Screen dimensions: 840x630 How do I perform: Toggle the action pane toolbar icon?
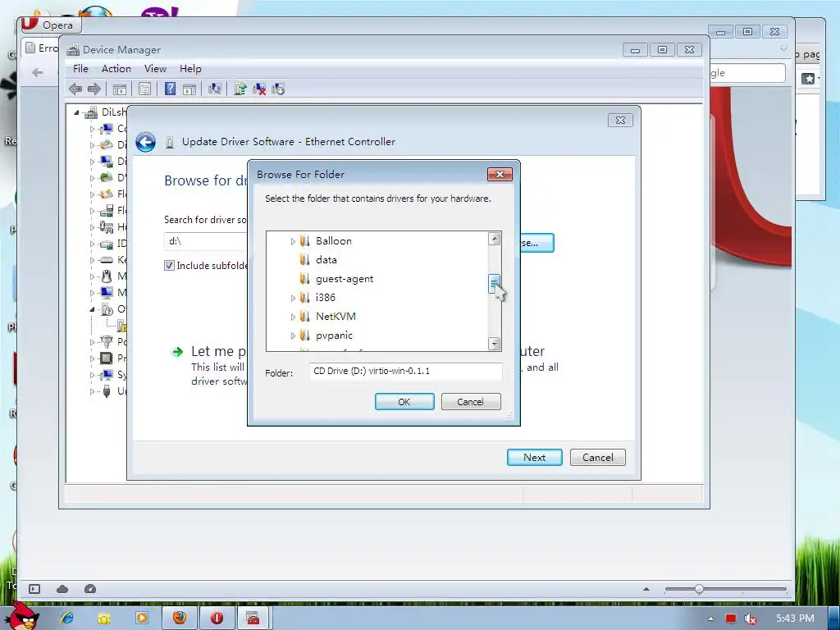[189, 89]
